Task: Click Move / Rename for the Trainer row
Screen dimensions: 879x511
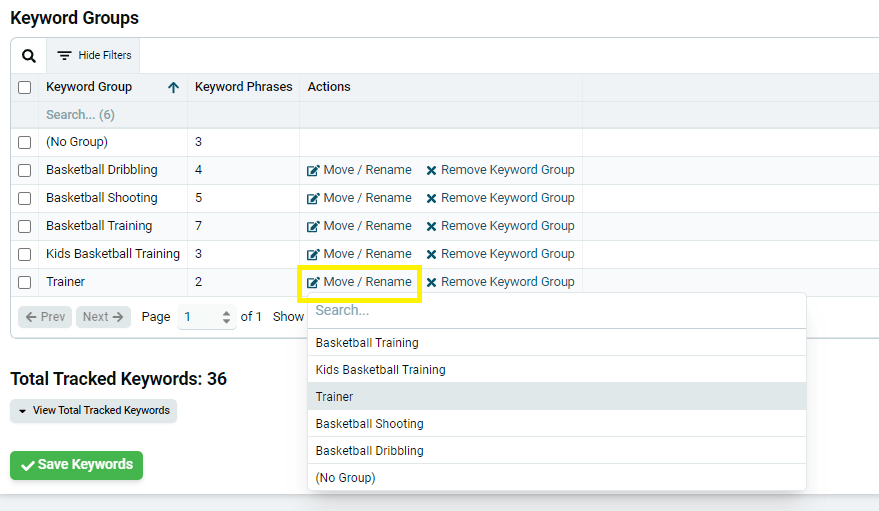Action: click(x=359, y=282)
